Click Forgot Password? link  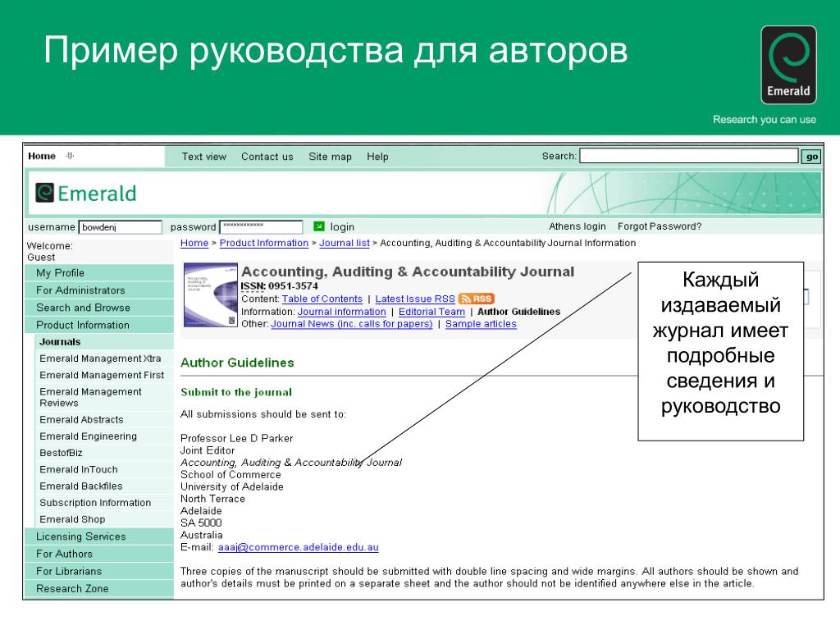[x=660, y=226]
